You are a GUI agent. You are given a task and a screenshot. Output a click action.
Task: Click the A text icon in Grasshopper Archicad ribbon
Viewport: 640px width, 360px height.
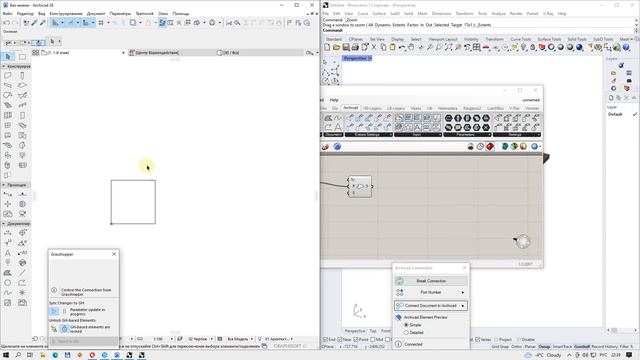pyautogui.click(x=338, y=127)
